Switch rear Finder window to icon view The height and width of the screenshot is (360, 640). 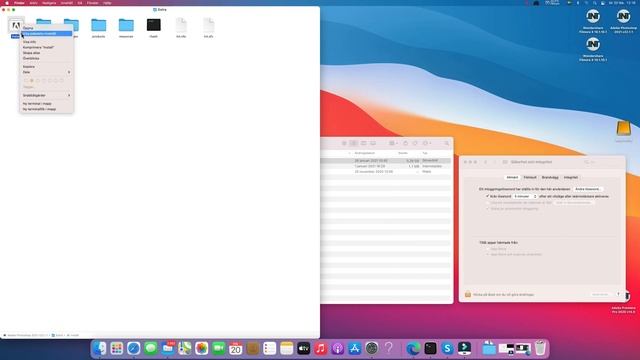344,143
